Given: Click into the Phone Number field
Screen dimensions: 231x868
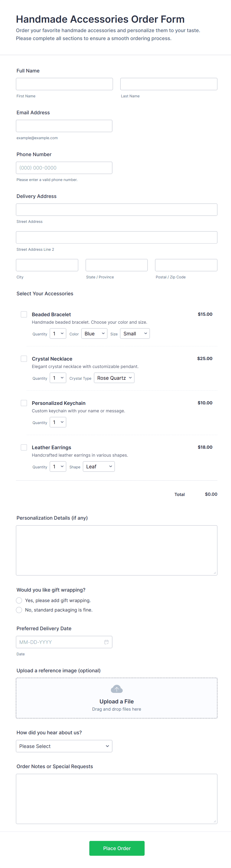Looking at the screenshot, I should coord(64,168).
